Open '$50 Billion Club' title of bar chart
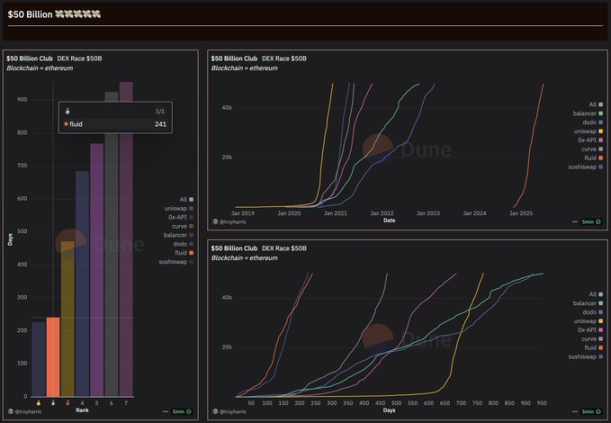 click(29, 58)
